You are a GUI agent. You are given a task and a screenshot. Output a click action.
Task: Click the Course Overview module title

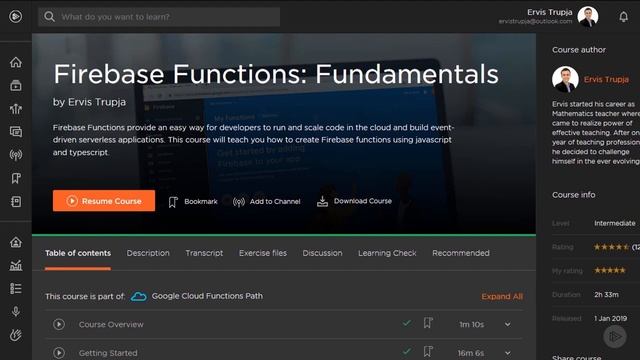pos(111,324)
